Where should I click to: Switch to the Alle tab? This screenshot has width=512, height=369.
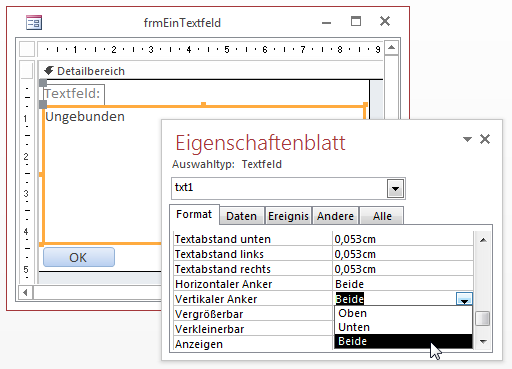click(382, 216)
